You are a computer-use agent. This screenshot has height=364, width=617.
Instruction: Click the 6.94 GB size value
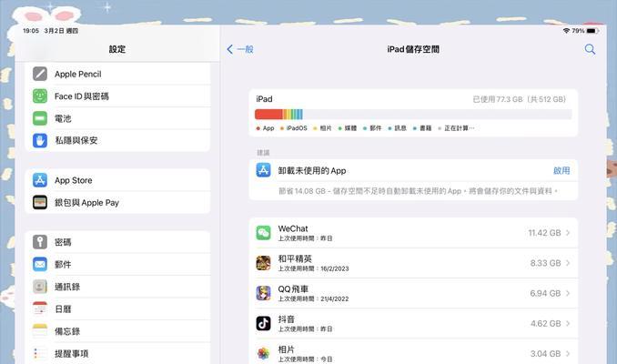(x=545, y=293)
